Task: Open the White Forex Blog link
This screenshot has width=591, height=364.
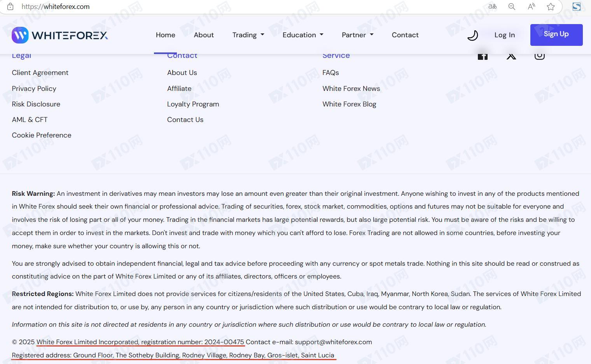Action: 349,104
